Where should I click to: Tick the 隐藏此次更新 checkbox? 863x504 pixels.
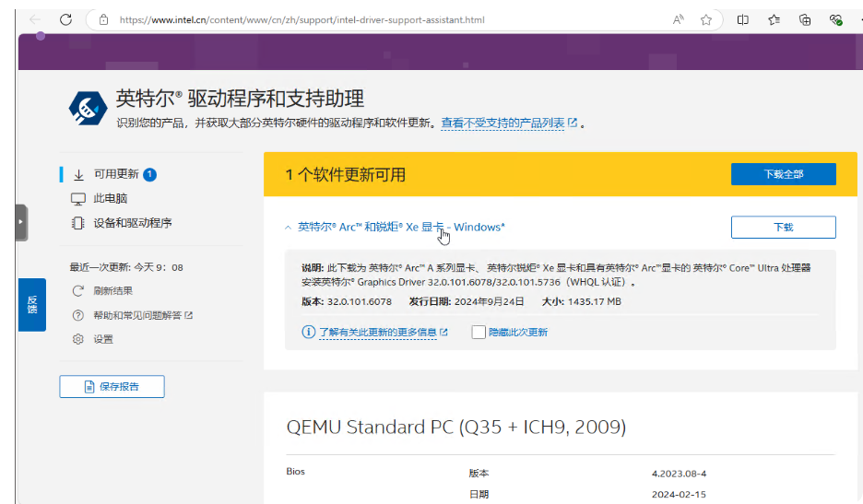point(479,332)
